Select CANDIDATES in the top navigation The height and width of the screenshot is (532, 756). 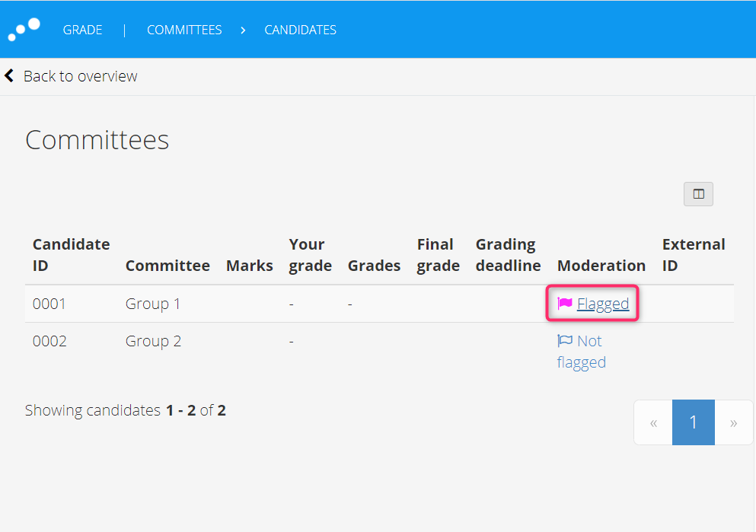tap(301, 30)
